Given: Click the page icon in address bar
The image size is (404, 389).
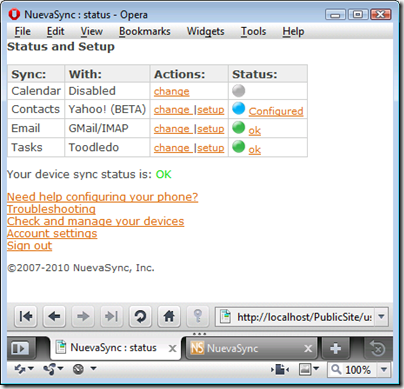Looking at the screenshot, I should point(226,316).
